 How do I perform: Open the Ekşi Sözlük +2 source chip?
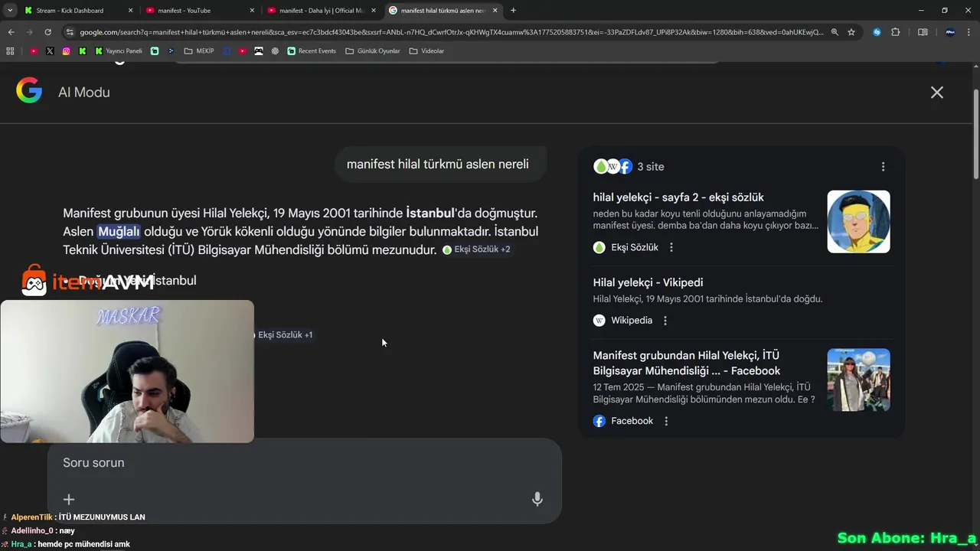pyautogui.click(x=475, y=249)
